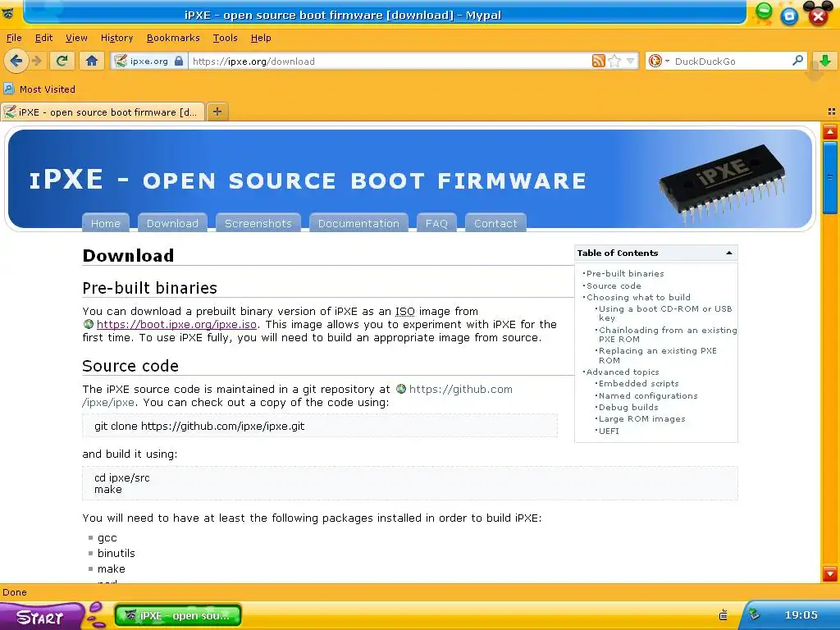Click the ISO abbreviation text
Screen dimensions: 840x630
click(405, 311)
